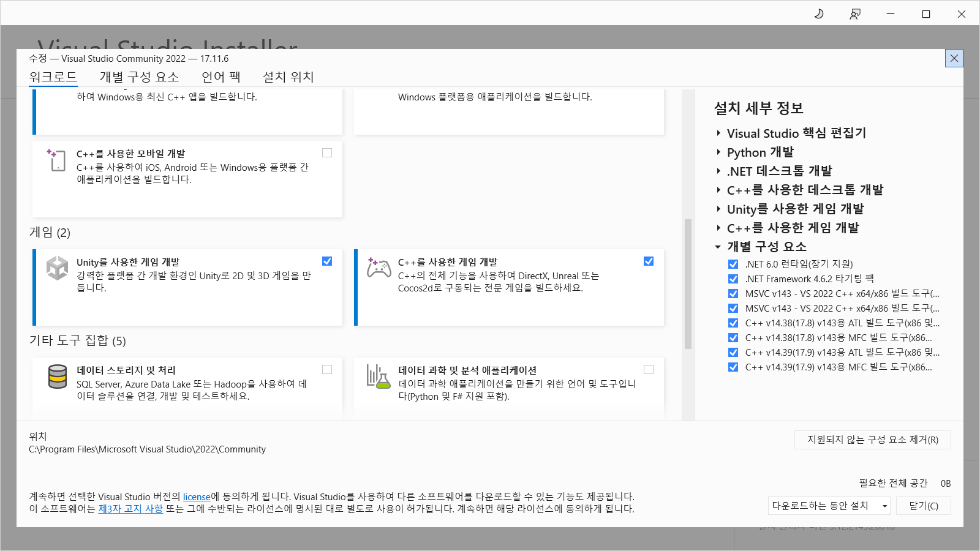The image size is (980, 551).
Task: Check the 데이터 과학 및 분석 애플리케이션 workload
Action: [649, 370]
